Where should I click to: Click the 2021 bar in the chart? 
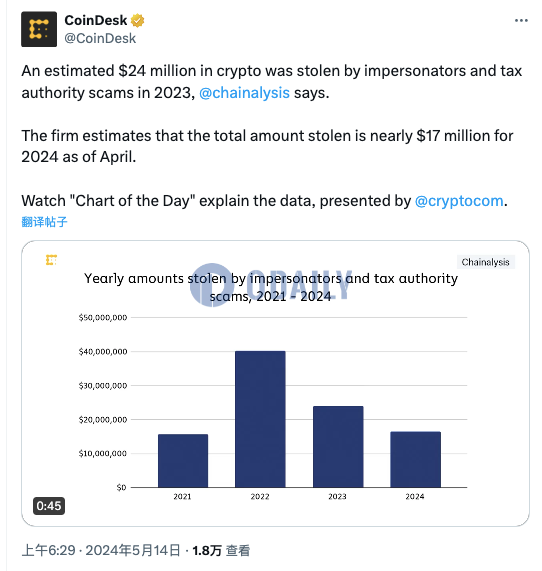[183, 461]
